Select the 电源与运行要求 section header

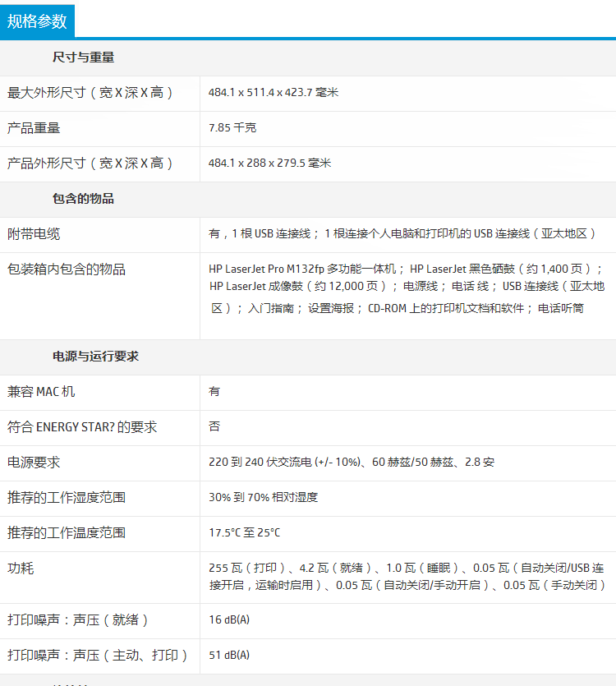[95, 356]
